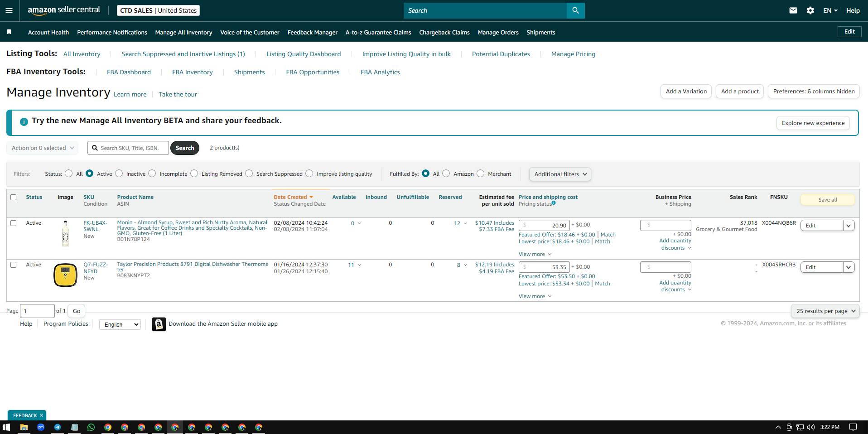Screen dimensions: 868x434
Task: Tick the checkbox for the Q7-FUZZ-NEYD row
Action: pos(14,265)
